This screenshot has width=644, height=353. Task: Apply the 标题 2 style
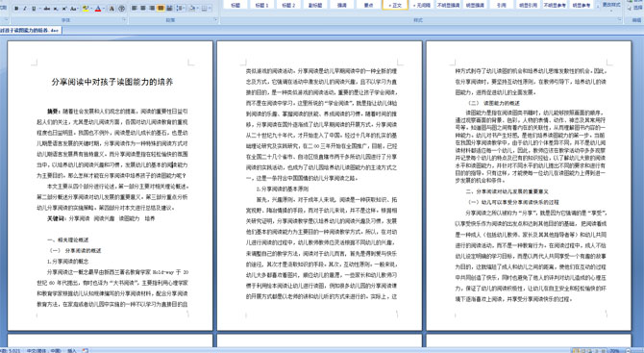288,5
